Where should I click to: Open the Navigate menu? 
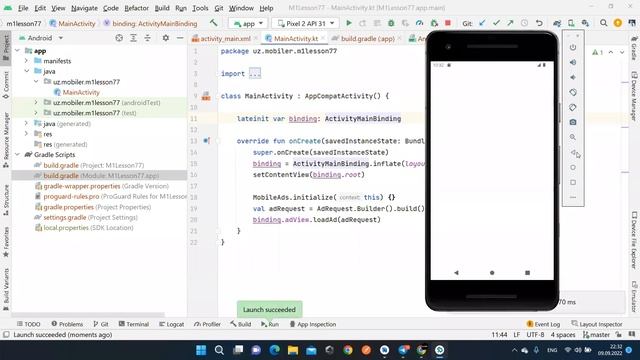(84, 8)
